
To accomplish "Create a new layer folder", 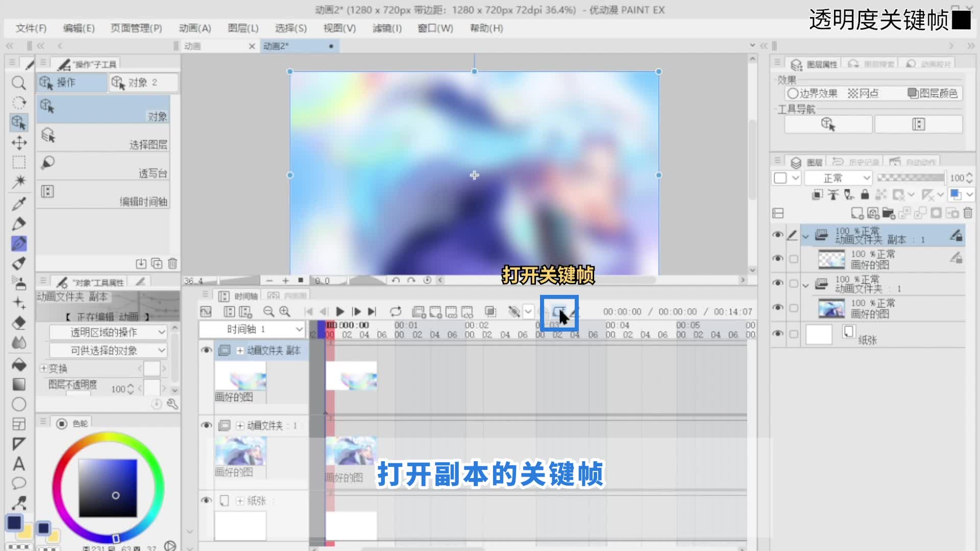I will (889, 213).
